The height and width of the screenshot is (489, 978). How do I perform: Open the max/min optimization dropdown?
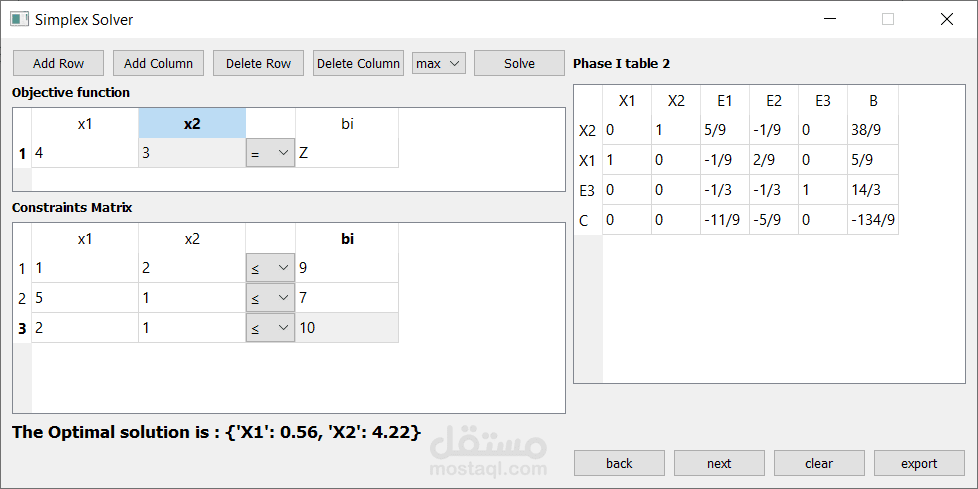click(x=439, y=63)
